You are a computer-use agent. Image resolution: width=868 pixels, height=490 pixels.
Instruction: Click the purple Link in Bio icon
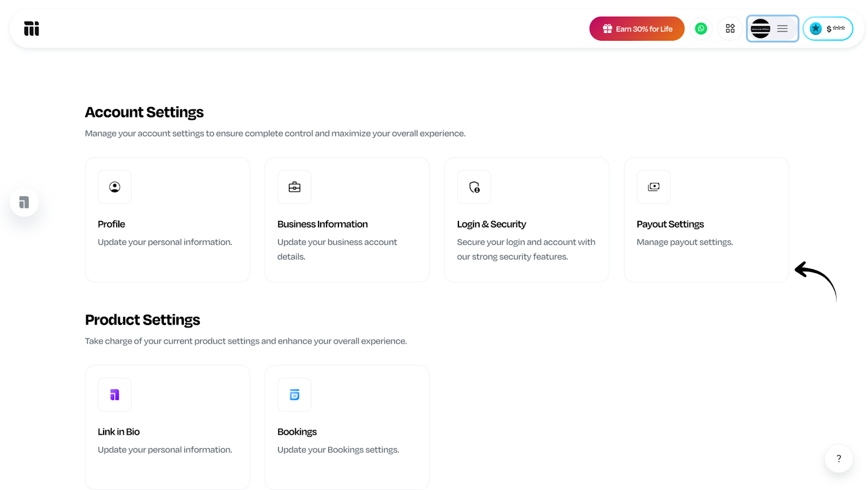(x=114, y=394)
